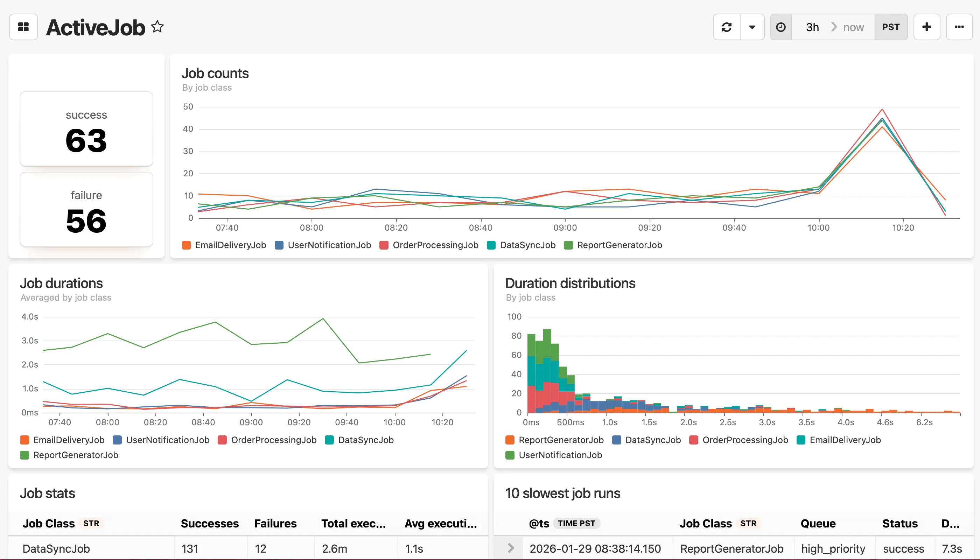The image size is (980, 560).
Task: Click the success stat card showing 63
Action: 86,129
